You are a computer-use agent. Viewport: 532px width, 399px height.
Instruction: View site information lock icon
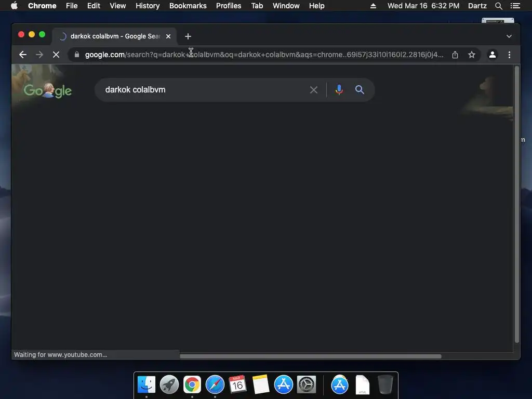click(x=77, y=55)
